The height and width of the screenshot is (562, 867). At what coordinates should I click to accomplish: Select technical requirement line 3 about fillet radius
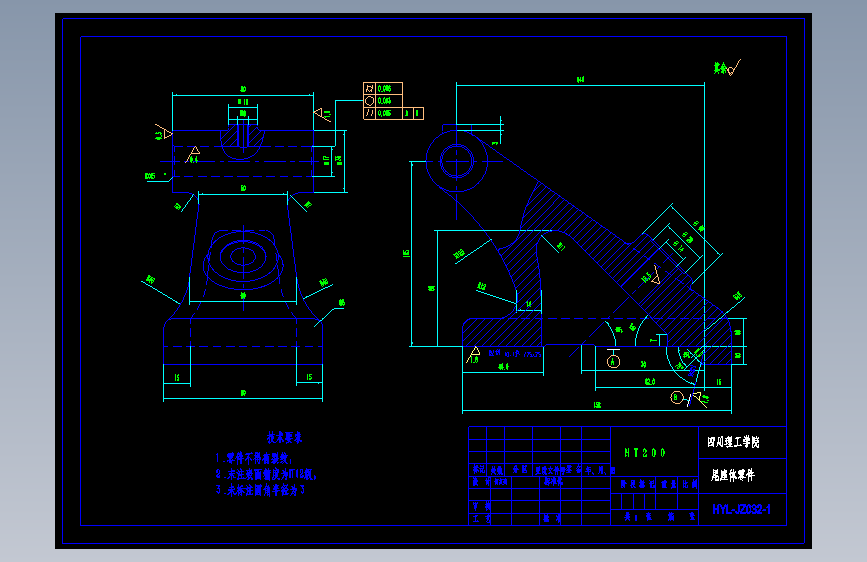pyautogui.click(x=260, y=490)
